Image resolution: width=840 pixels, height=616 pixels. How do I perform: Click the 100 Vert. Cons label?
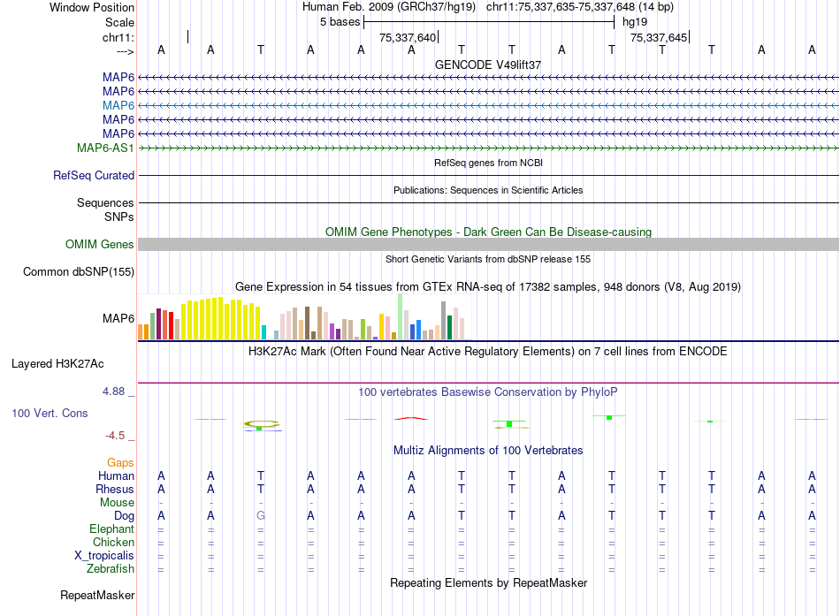(50, 413)
